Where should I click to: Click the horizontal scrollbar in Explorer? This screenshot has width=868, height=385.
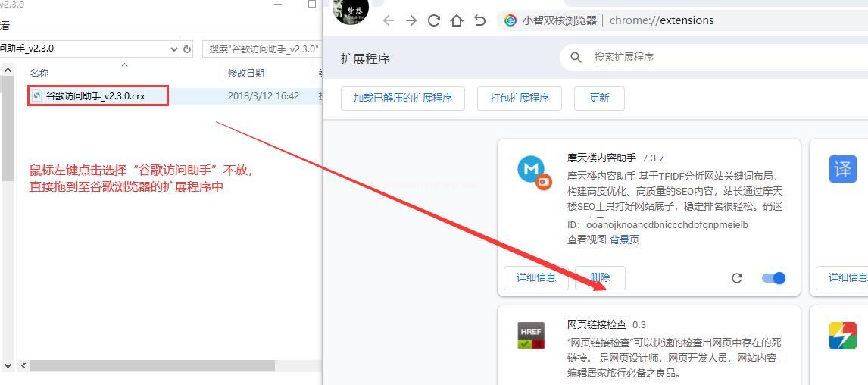click(151, 365)
